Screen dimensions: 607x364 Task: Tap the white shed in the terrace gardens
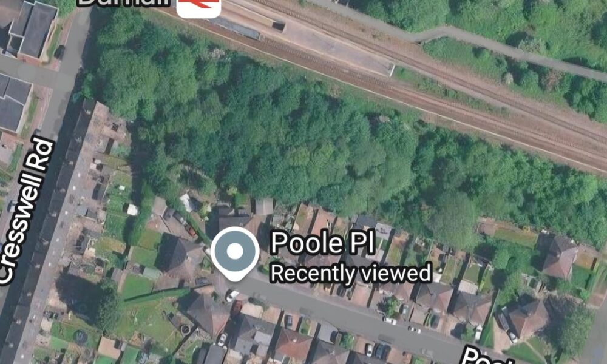132,210
